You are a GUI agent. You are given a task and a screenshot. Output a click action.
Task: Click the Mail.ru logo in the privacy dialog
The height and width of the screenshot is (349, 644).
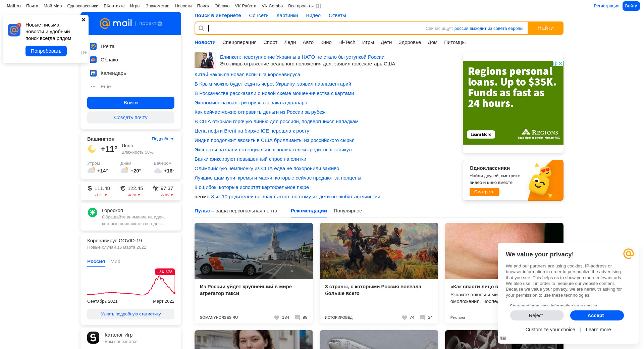coord(629,254)
